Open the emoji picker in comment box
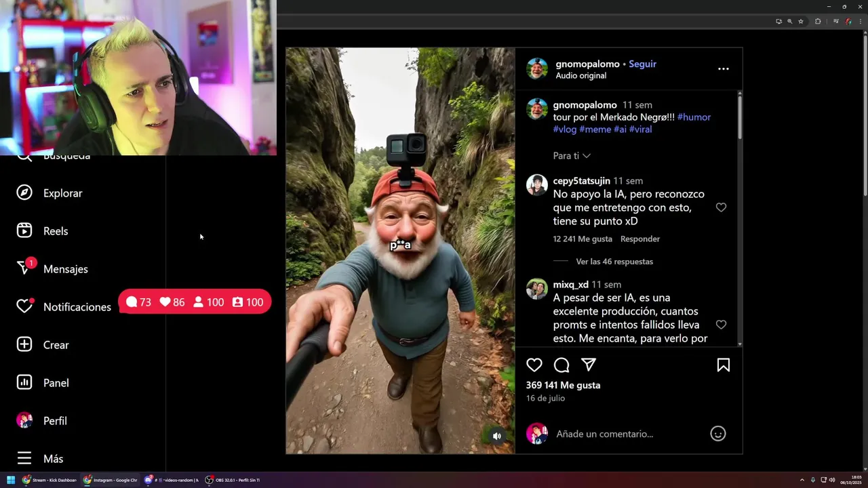This screenshot has height=488, width=868. pos(718,434)
